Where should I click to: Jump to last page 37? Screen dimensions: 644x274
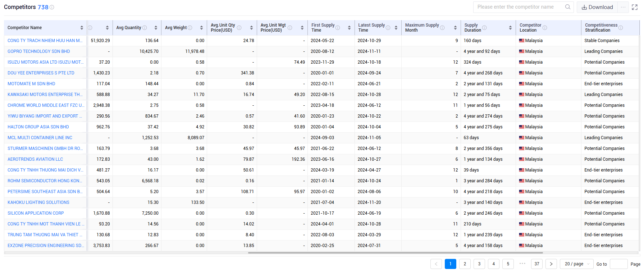537,264
